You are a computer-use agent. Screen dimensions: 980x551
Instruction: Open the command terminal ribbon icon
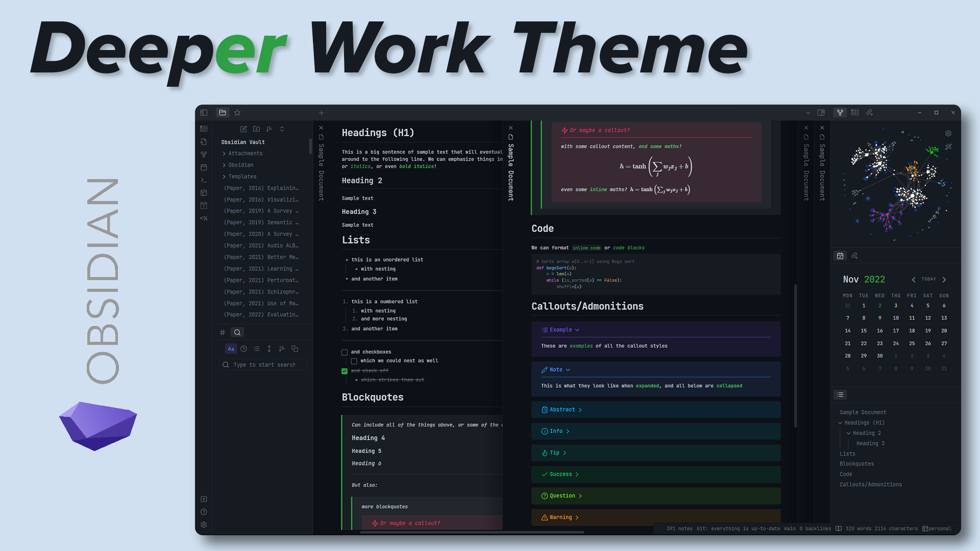204,180
